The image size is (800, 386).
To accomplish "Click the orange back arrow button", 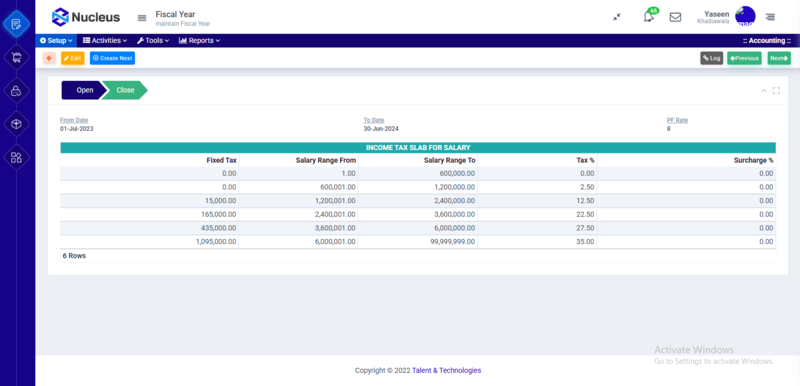I will click(x=49, y=58).
